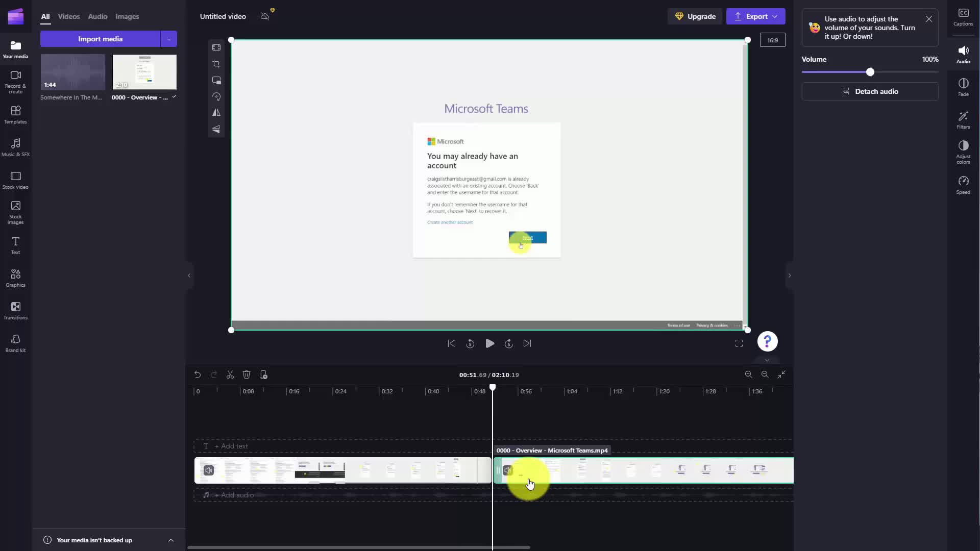Open Import media dropdown arrow
980x551 pixels.
[169, 39]
